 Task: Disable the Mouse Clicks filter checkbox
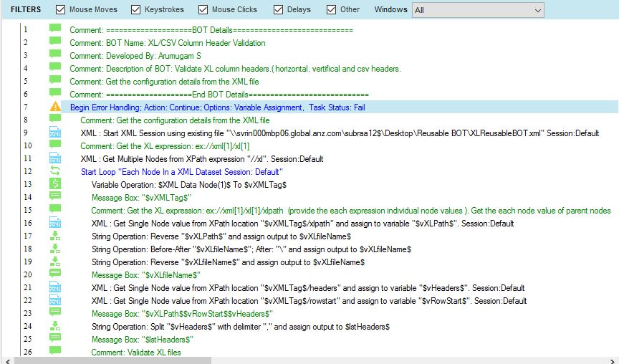[203, 10]
